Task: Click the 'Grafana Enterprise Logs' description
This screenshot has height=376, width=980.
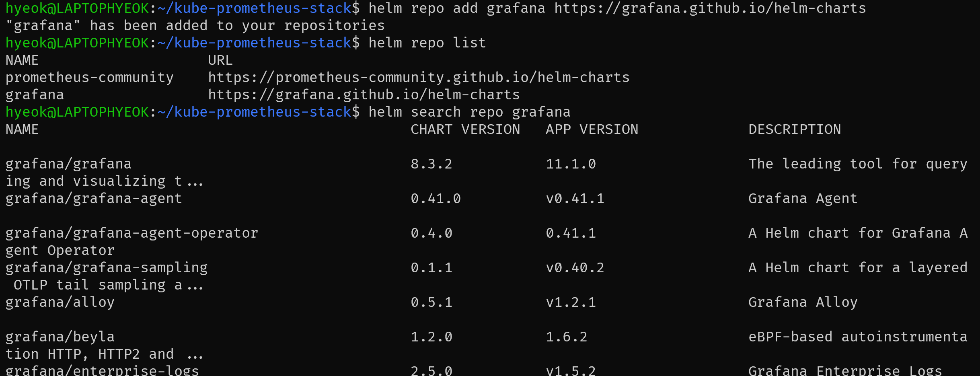Action: (845, 370)
